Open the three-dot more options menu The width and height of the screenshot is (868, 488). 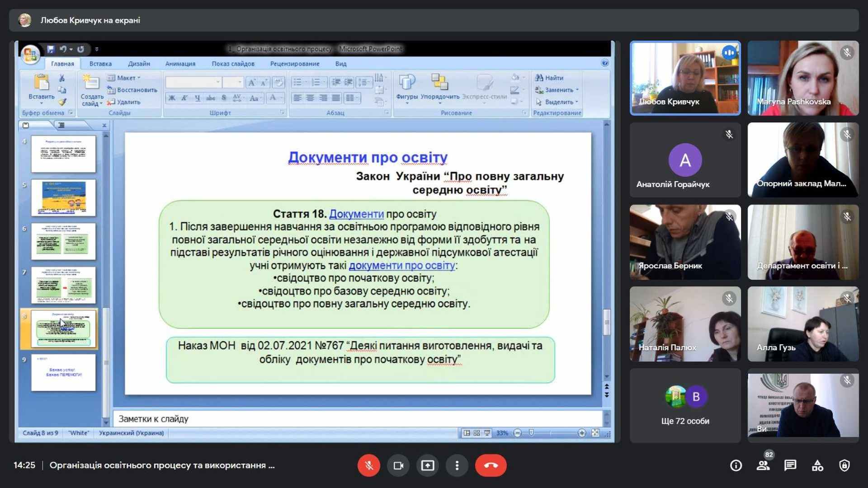[457, 465]
